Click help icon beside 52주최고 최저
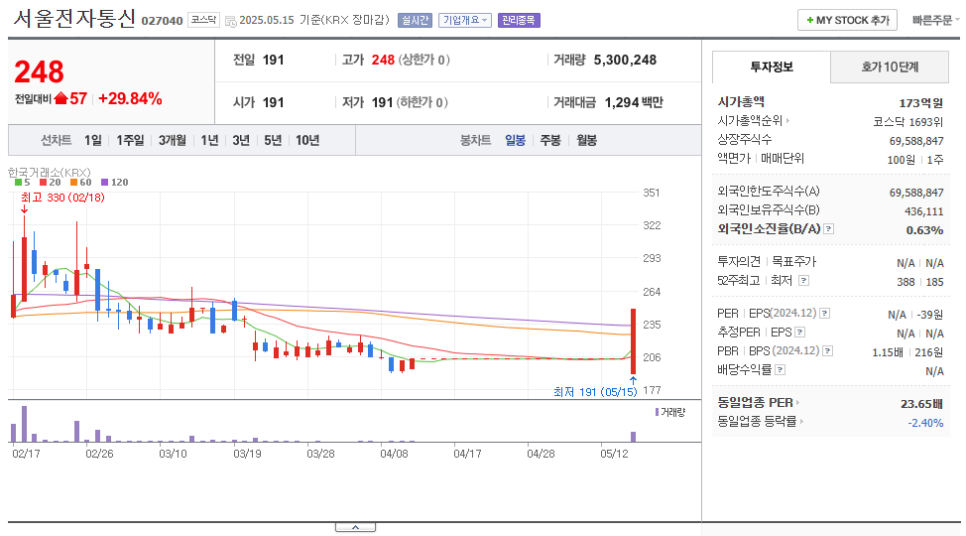This screenshot has width=966, height=536. point(803,281)
